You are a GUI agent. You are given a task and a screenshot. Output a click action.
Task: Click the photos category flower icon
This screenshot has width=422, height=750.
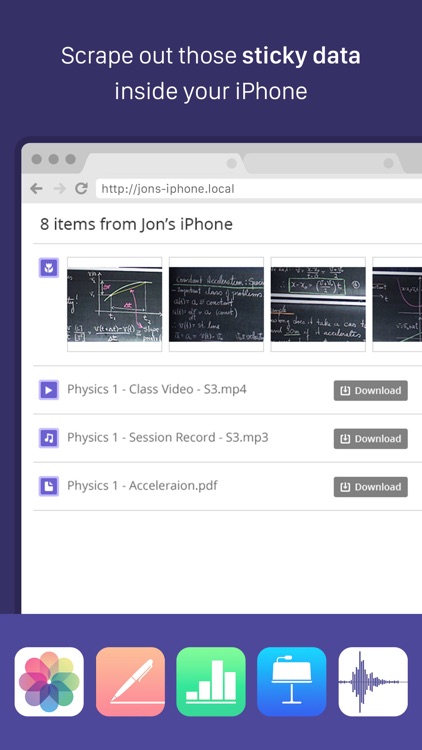[x=49, y=268]
